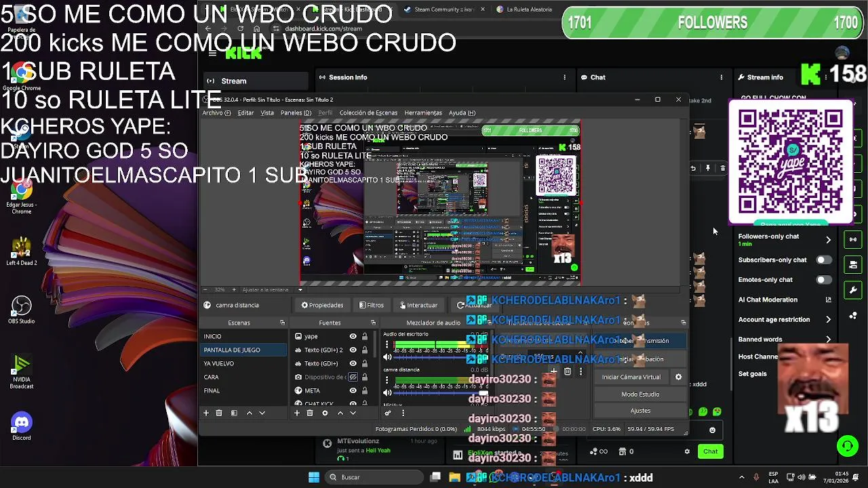Open the Windows Start menu
This screenshot has width=868, height=488.
point(314,477)
